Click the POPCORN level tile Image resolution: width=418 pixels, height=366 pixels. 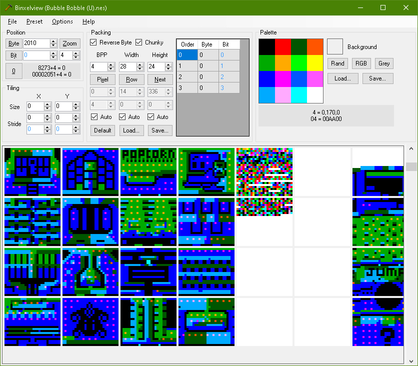click(x=148, y=172)
